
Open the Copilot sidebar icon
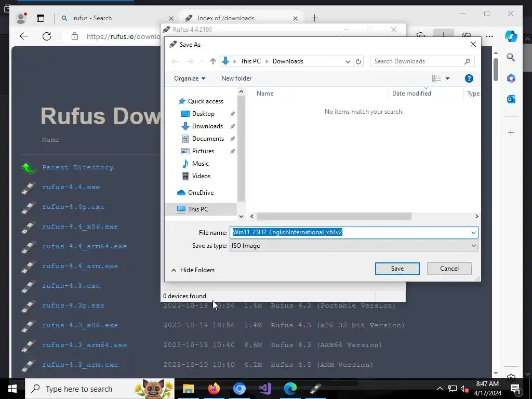coord(511,36)
